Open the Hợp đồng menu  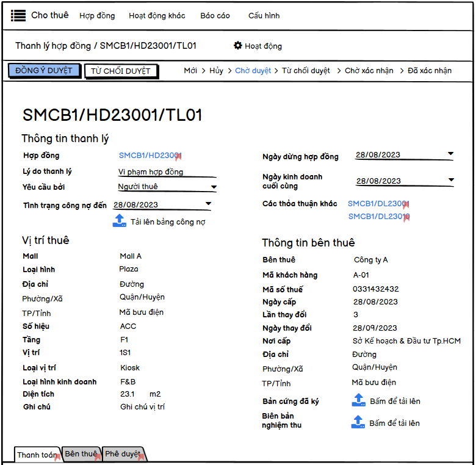pos(97,16)
